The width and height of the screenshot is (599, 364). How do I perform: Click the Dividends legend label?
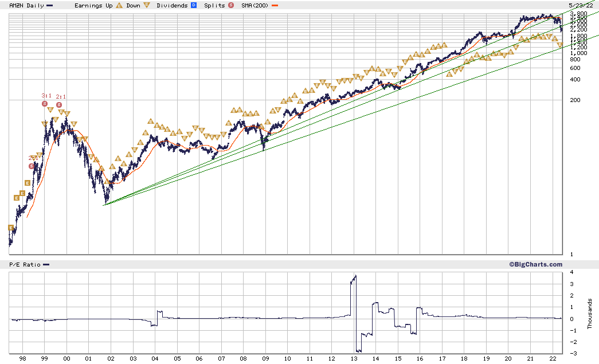tap(173, 5)
